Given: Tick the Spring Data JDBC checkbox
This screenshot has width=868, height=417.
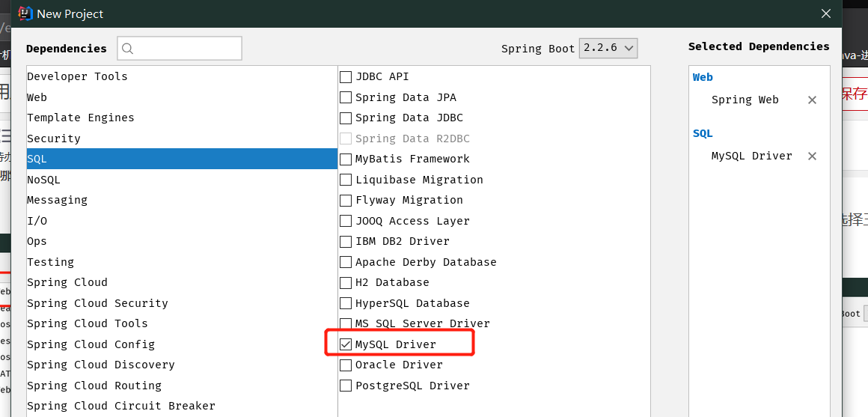Looking at the screenshot, I should (x=346, y=118).
